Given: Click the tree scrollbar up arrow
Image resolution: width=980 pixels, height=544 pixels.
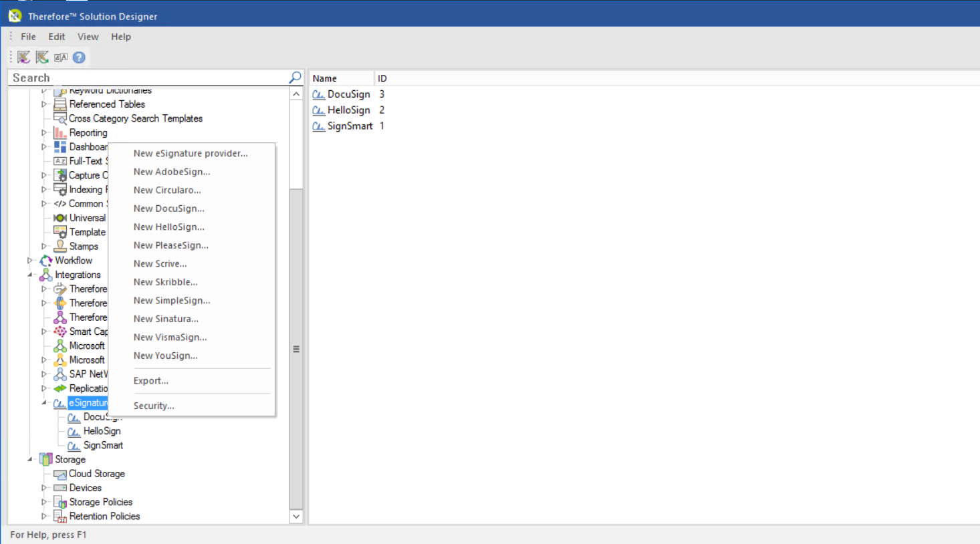Looking at the screenshot, I should [296, 94].
